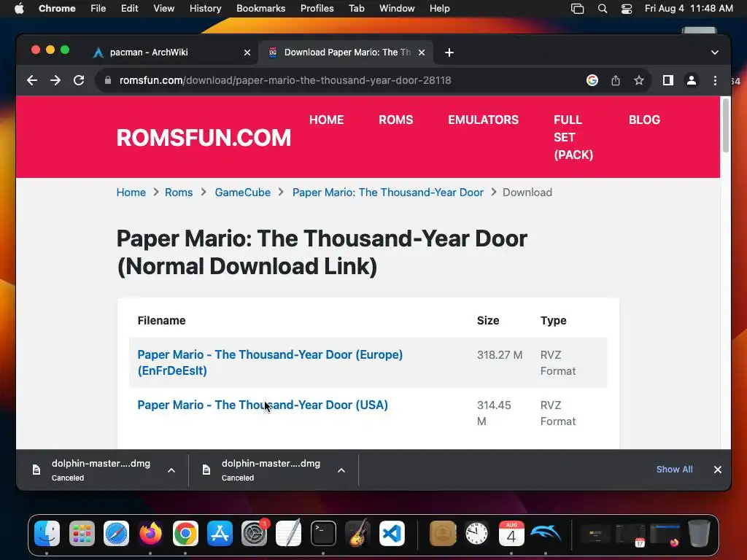Expand first dolphin-master dmg download options
The width and height of the screenshot is (747, 560).
(171, 470)
